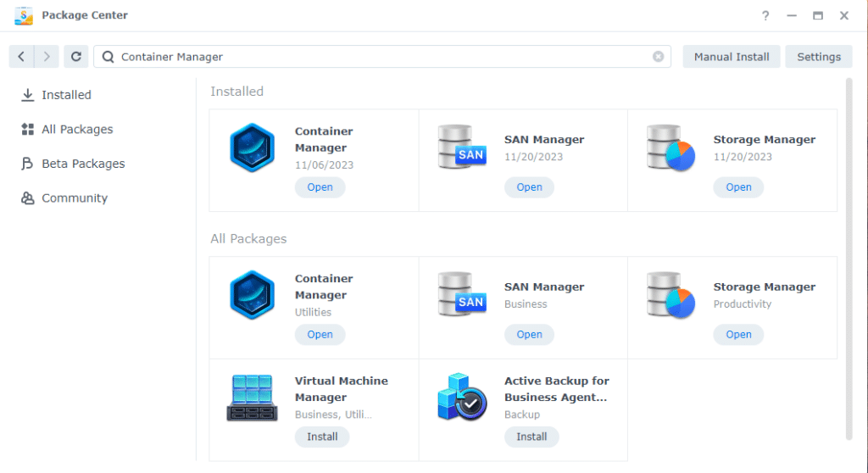The image size is (868, 473).
Task: Open Package Center Settings
Action: click(x=818, y=57)
